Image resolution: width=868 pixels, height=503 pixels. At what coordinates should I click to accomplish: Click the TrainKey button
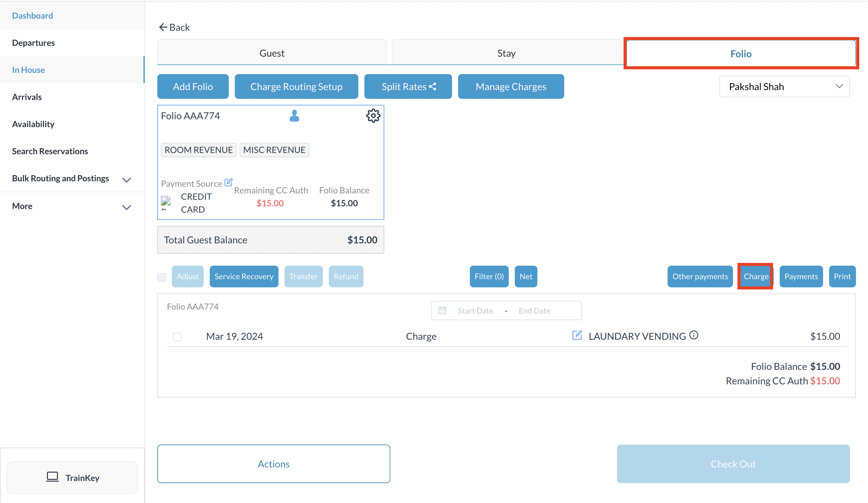(x=72, y=477)
